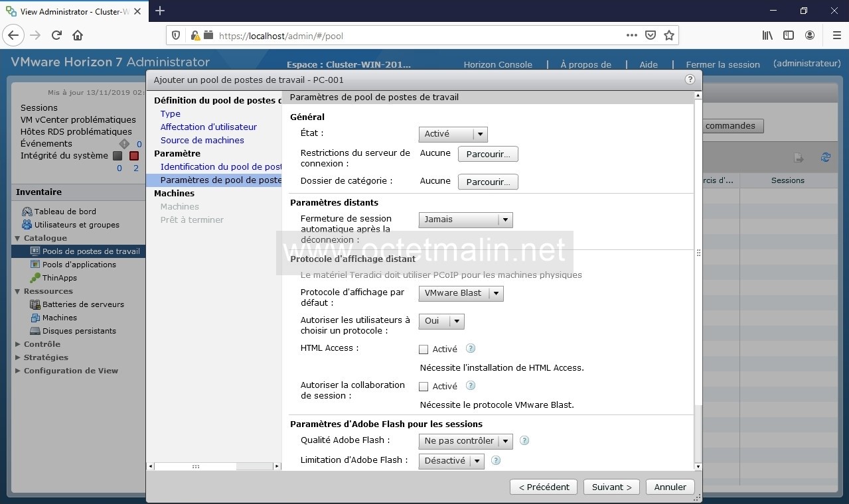The image size is (849, 504).
Task: Click the gray system integrity status icon
Action: (x=117, y=156)
